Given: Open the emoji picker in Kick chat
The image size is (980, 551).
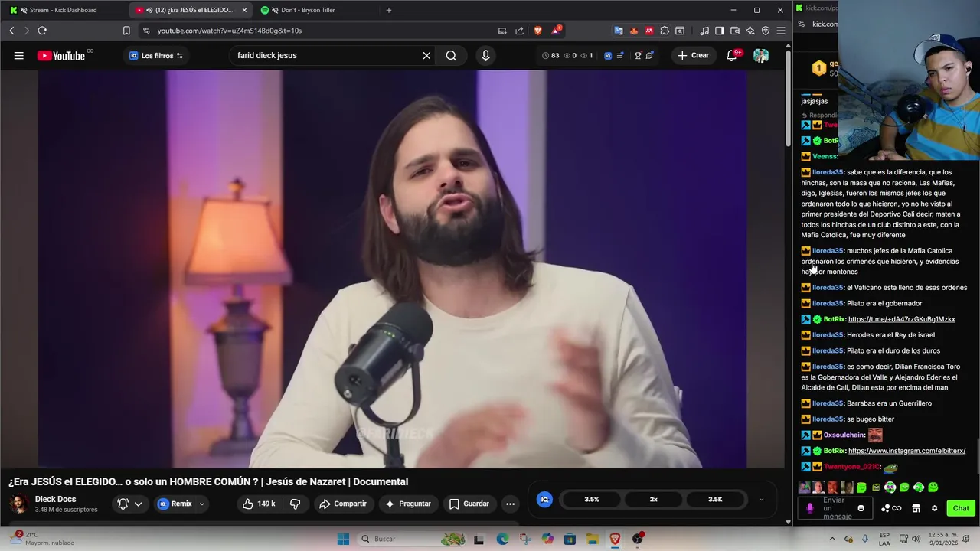Looking at the screenshot, I should (861, 508).
